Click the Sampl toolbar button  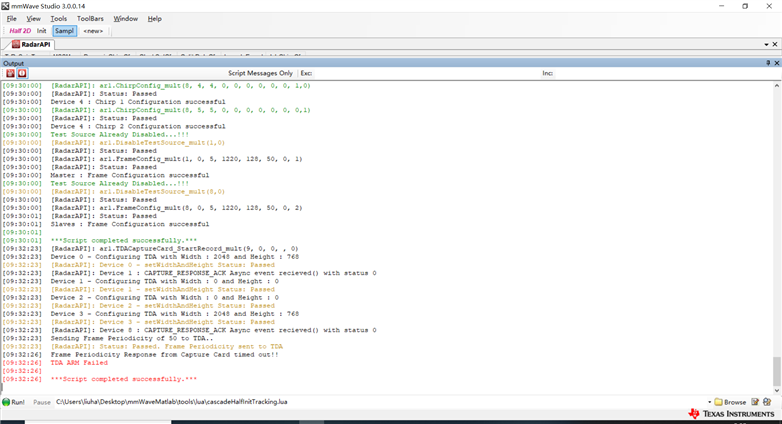tap(64, 31)
